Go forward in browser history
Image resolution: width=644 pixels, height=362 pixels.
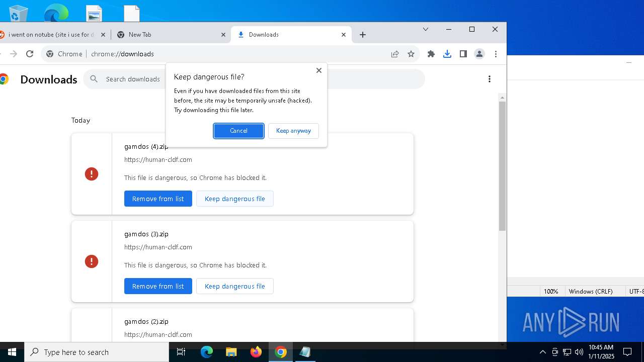tap(14, 54)
